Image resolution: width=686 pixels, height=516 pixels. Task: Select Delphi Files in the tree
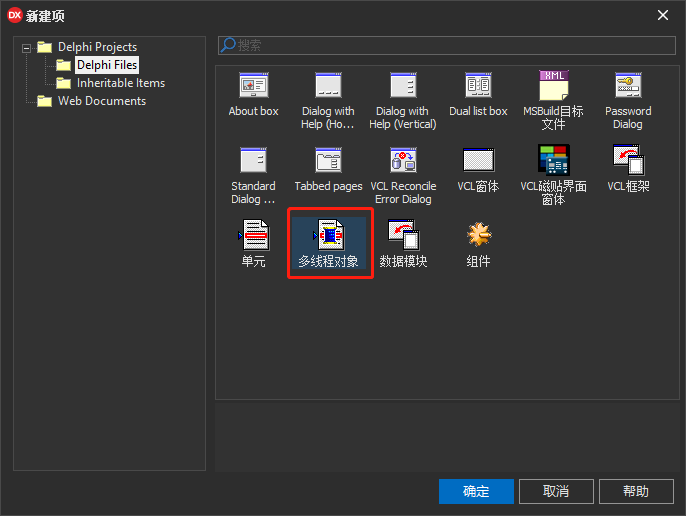107,65
